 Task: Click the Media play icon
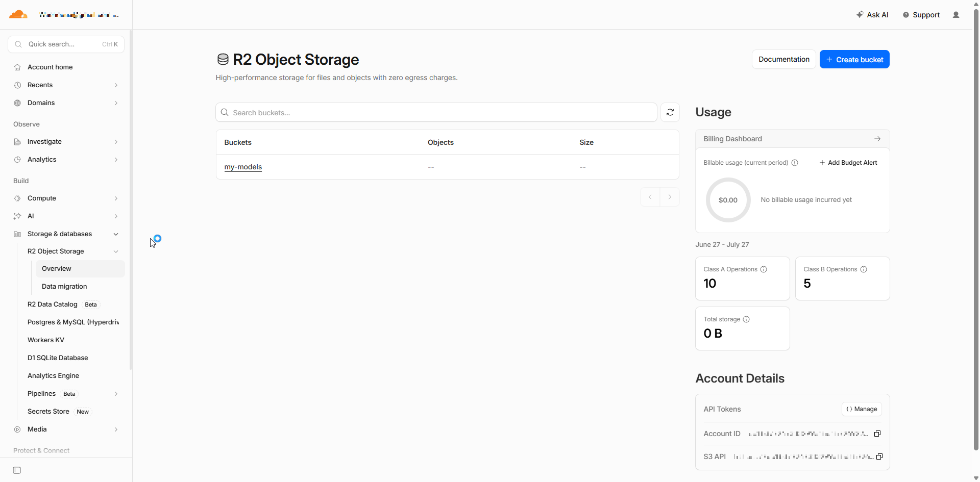(x=17, y=429)
